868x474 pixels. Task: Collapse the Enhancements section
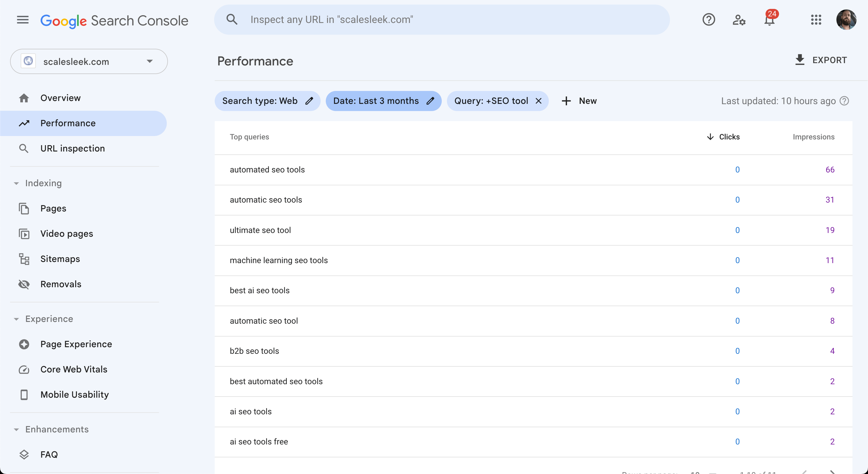tap(16, 430)
